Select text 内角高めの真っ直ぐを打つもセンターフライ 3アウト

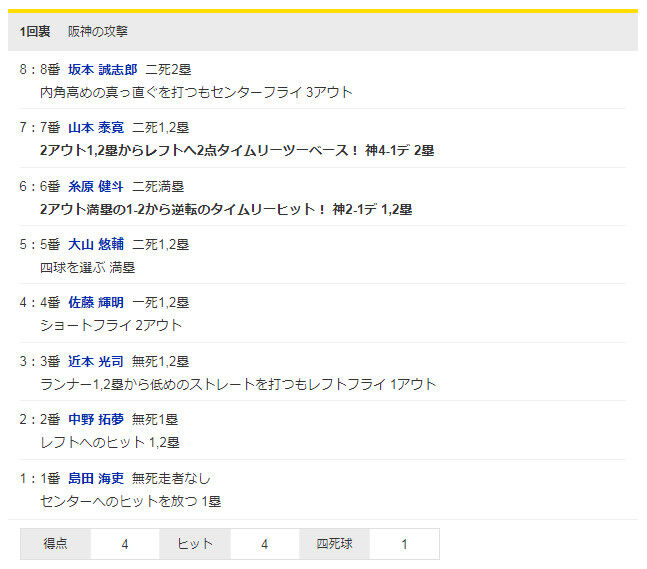pyautogui.click(x=196, y=92)
